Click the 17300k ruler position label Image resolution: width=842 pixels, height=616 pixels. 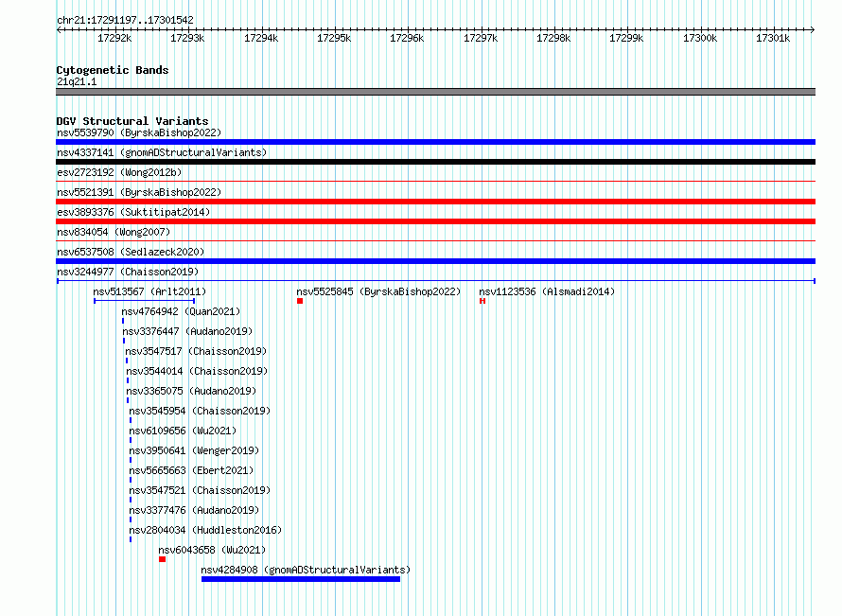(x=700, y=38)
